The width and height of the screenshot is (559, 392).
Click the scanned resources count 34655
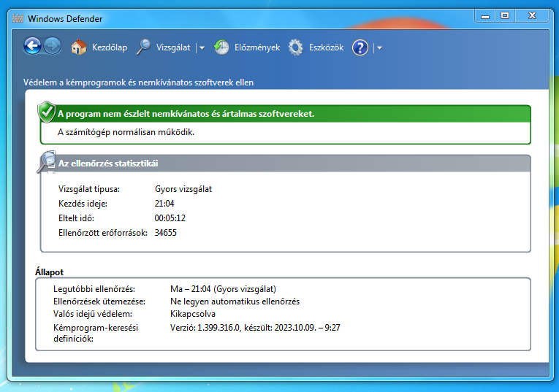pos(165,233)
